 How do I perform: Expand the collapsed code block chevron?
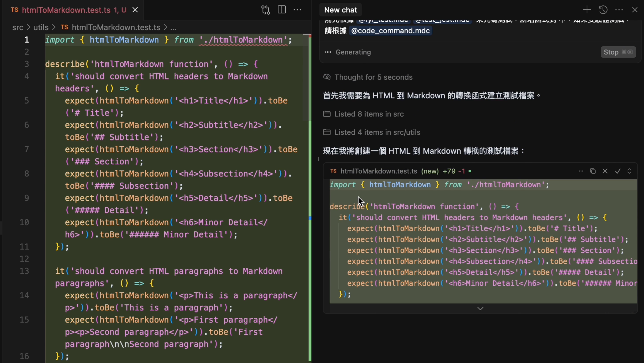pos(481,308)
